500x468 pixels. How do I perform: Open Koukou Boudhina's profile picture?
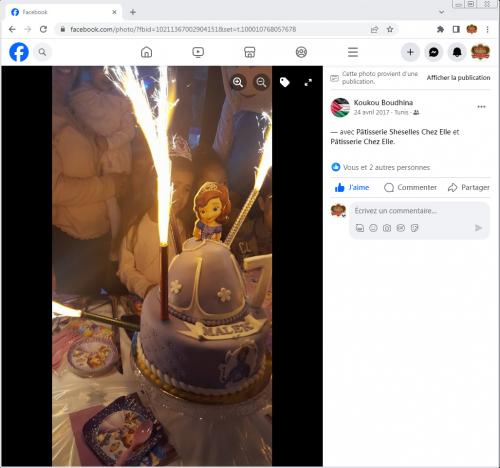click(x=340, y=107)
